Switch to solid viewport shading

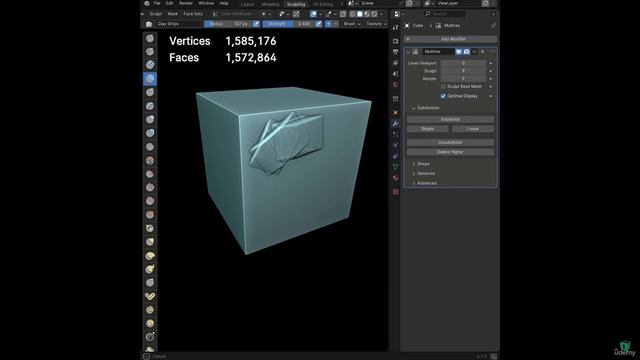360,14
